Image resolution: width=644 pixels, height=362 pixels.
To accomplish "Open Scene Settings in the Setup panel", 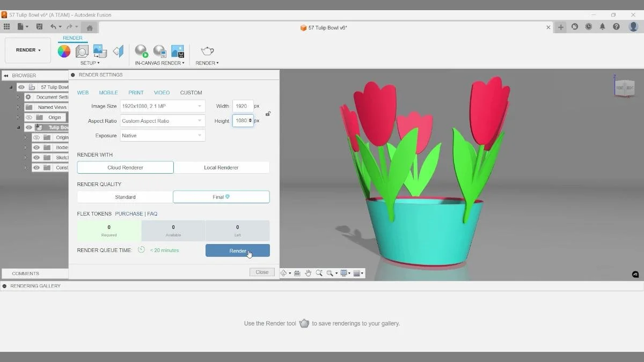I will pos(82,51).
